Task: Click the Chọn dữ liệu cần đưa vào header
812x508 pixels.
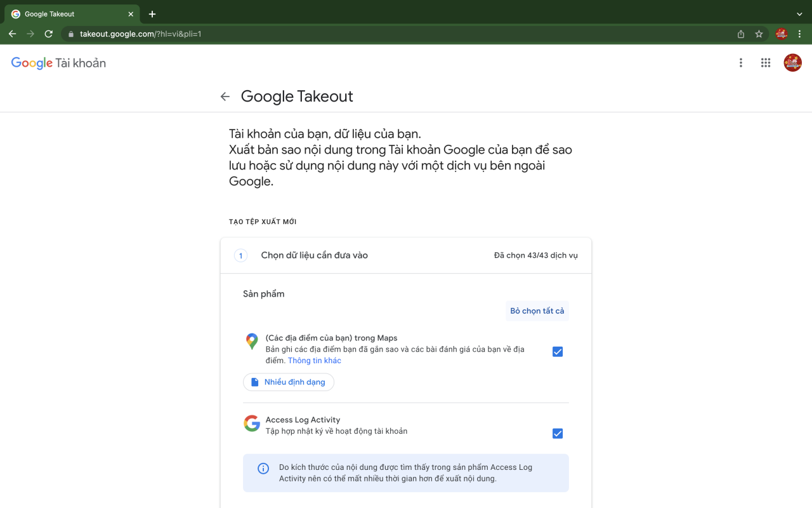Action: click(x=315, y=255)
